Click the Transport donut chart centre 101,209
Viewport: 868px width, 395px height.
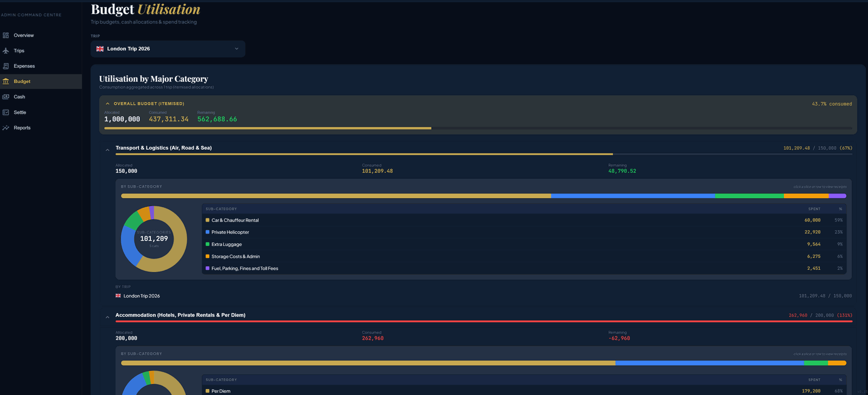coord(154,238)
